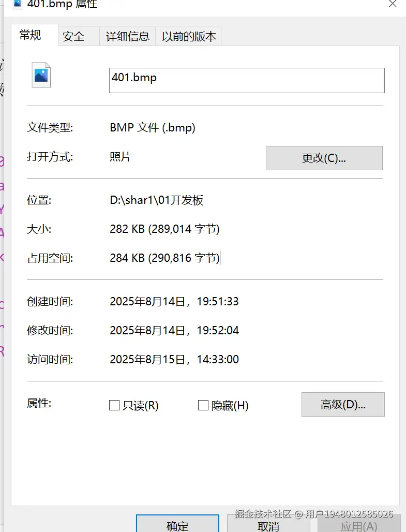Click size value 282 KB (289,014 字节)
Image resolution: width=406 pixels, height=532 pixels.
click(x=164, y=229)
